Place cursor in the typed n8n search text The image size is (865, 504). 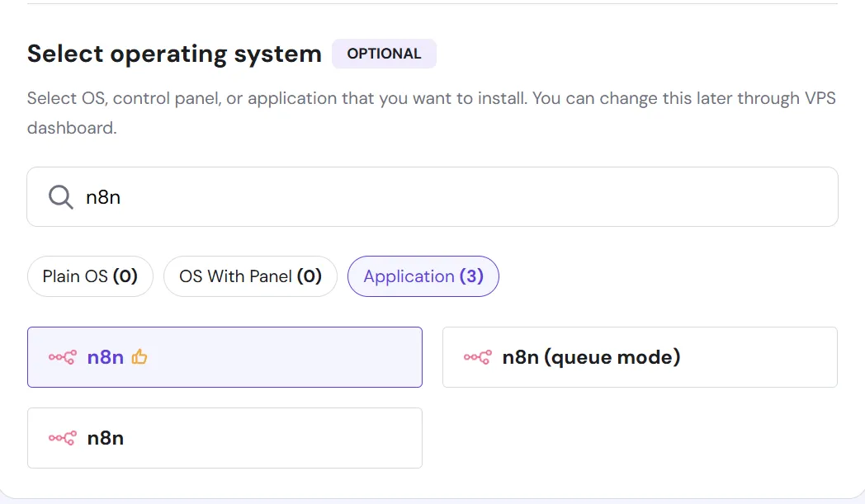[x=103, y=197]
